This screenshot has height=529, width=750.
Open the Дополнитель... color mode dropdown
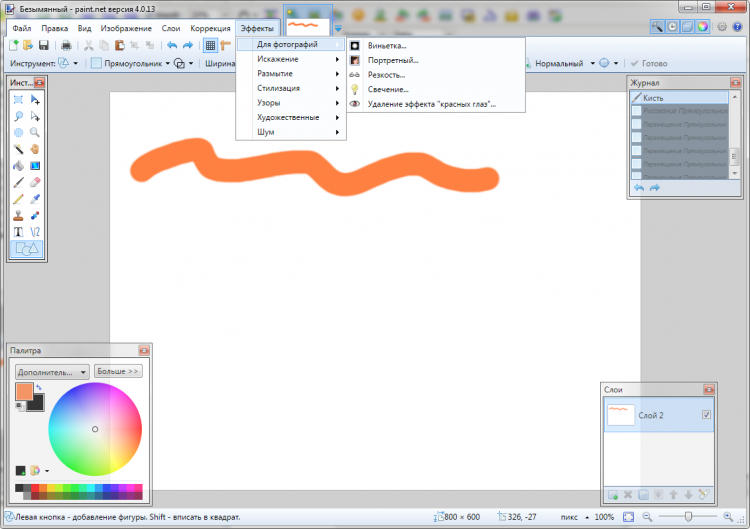[52, 372]
